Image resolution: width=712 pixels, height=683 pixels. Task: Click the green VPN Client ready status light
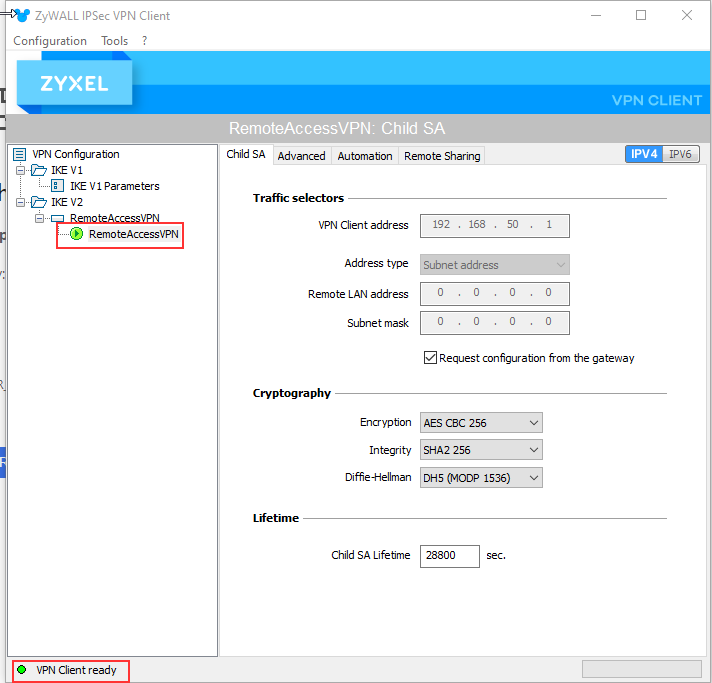pos(22,670)
